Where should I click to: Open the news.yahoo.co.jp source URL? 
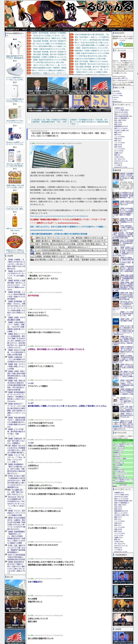[59, 216]
